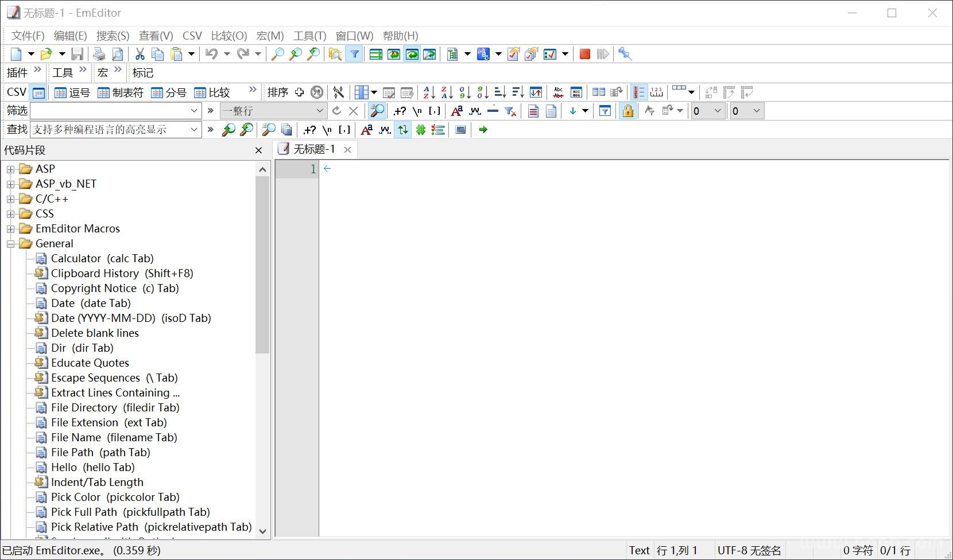
Task: Open the New file dropdown arrow
Action: (31, 54)
